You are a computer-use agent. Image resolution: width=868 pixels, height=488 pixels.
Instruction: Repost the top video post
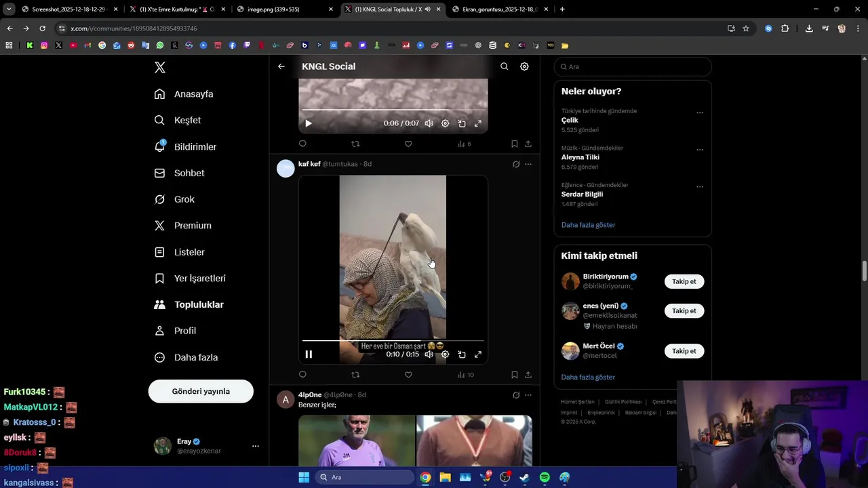tap(355, 144)
